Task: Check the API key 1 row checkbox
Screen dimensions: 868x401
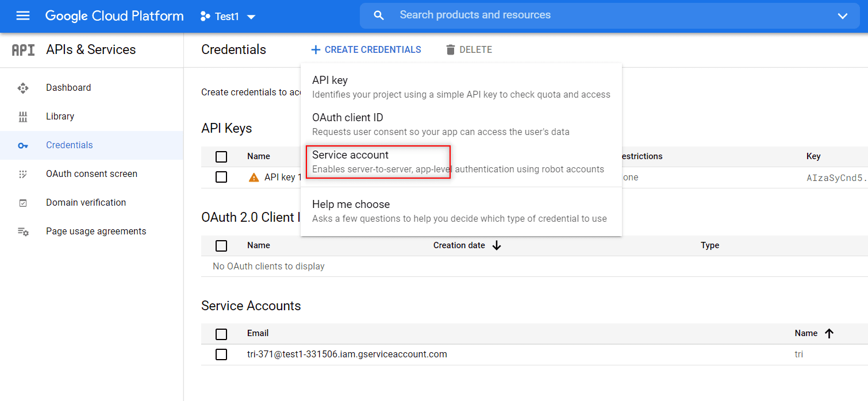Action: [x=221, y=177]
